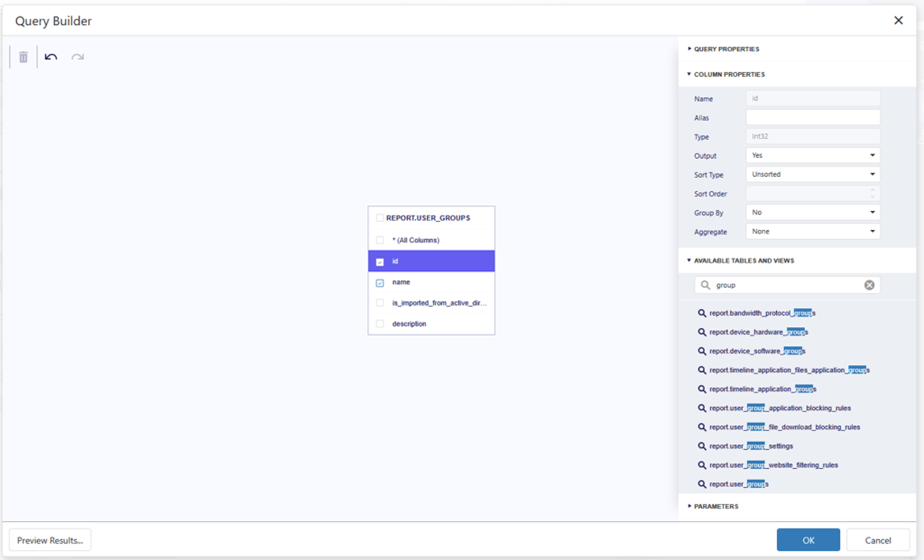924x560 pixels.
Task: Click the delete trash can icon
Action: pyautogui.click(x=23, y=57)
